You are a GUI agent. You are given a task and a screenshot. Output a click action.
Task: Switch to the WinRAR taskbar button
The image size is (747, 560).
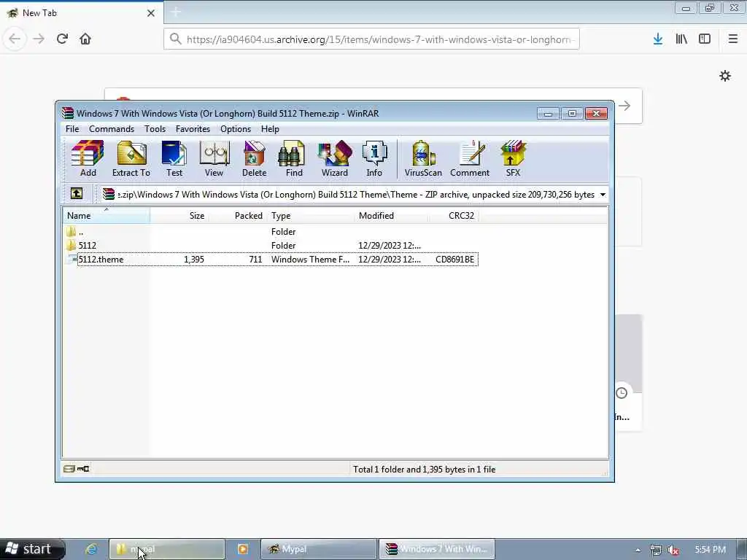coord(437,549)
